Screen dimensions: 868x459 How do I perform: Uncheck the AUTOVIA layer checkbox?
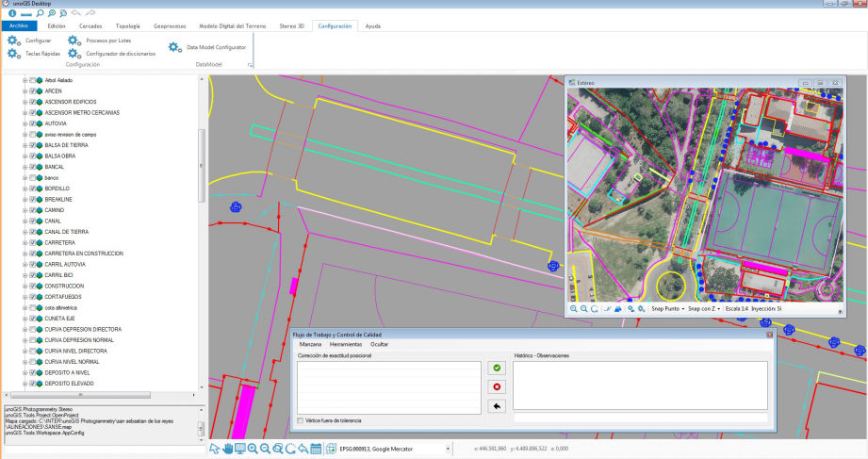(33, 123)
